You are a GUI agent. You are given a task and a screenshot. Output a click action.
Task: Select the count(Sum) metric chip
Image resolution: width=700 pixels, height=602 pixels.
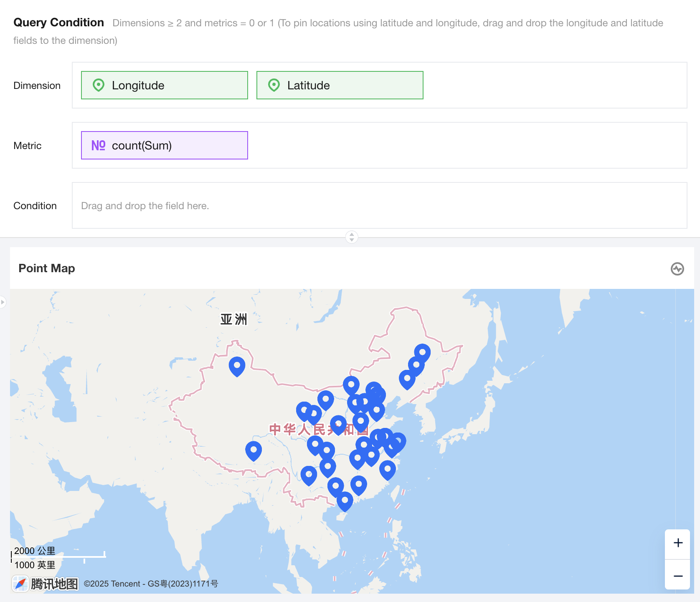(x=164, y=145)
